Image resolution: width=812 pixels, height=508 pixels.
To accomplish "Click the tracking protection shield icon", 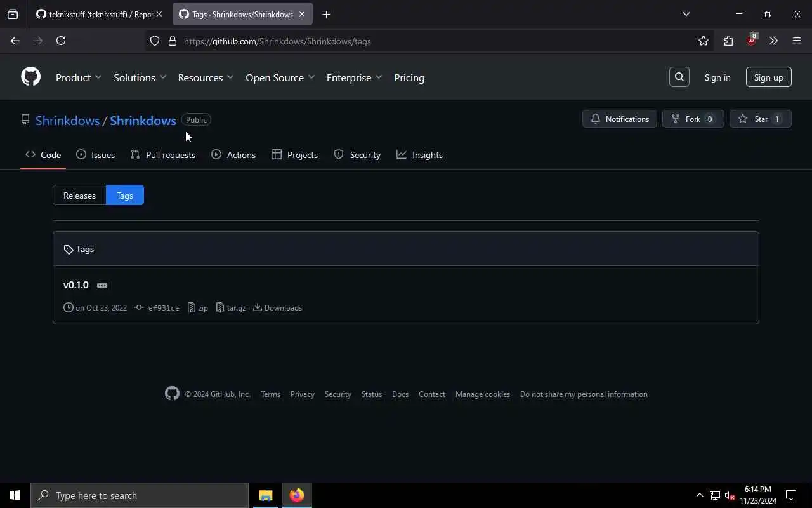I will [x=155, y=41].
